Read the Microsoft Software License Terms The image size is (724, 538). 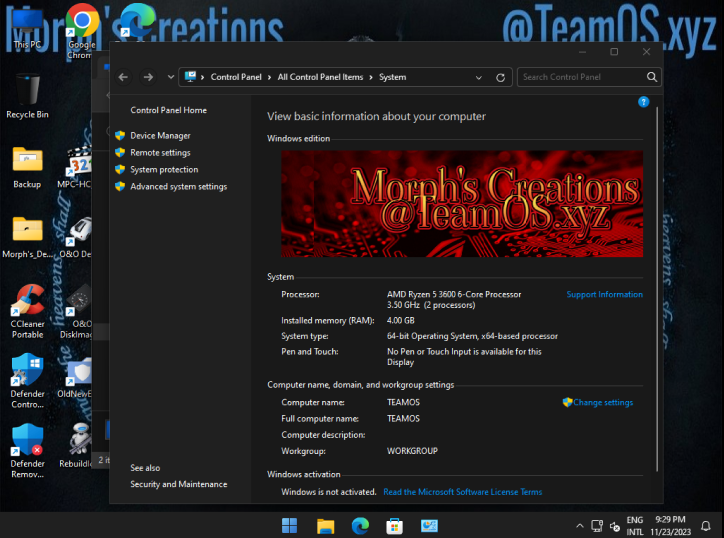coord(463,492)
